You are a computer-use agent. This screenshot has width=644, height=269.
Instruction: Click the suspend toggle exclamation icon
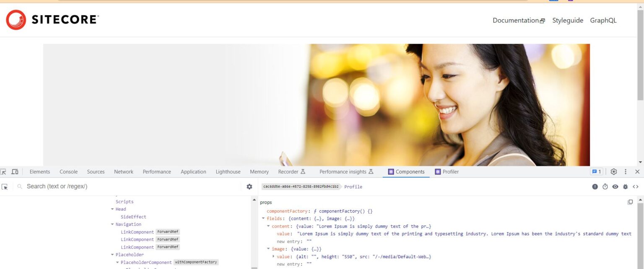(595, 186)
